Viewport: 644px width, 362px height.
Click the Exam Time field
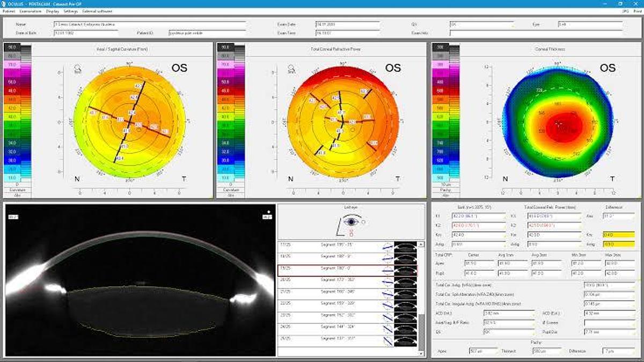tap(347, 33)
